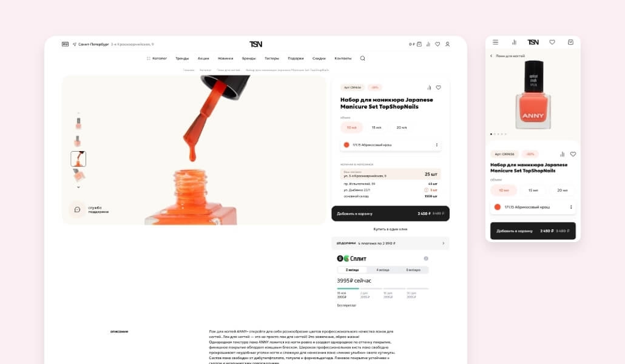Open the mobile cart icon

click(x=570, y=42)
